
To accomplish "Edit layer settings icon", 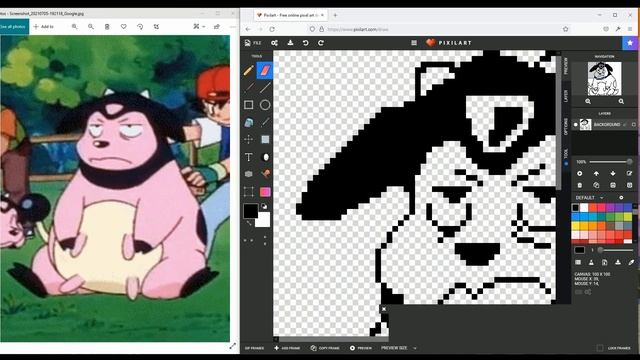I will click(x=629, y=173).
